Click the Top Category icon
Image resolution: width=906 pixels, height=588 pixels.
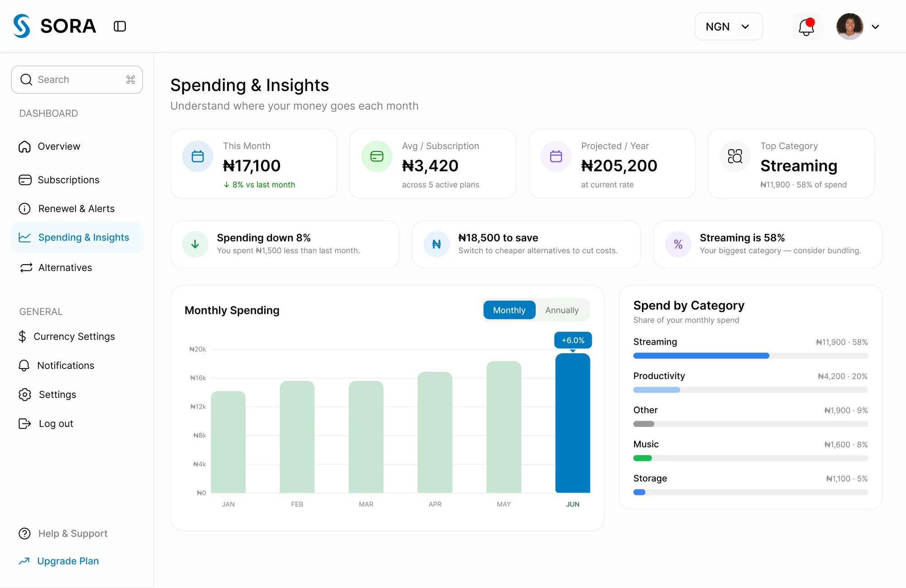tap(735, 156)
